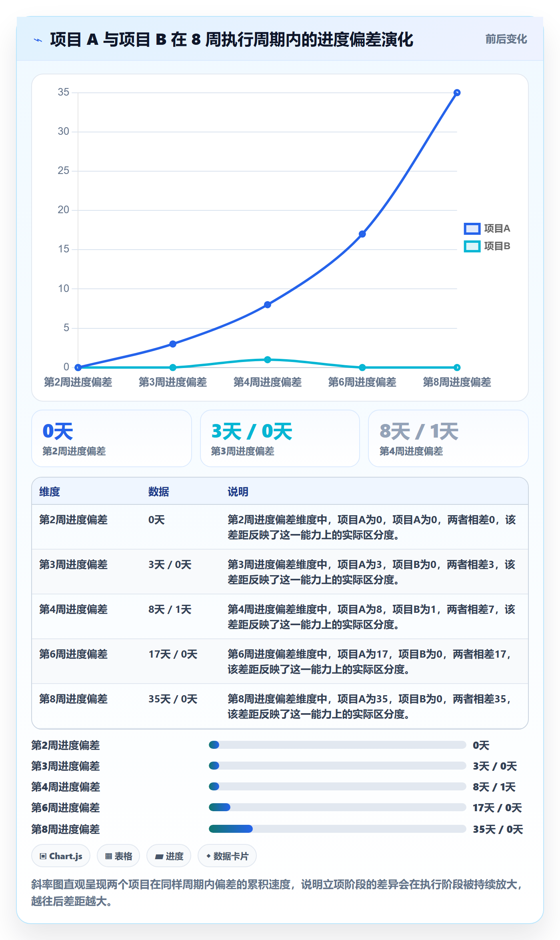
Task: Open the 0天 stat card
Action: pyautogui.click(x=112, y=438)
